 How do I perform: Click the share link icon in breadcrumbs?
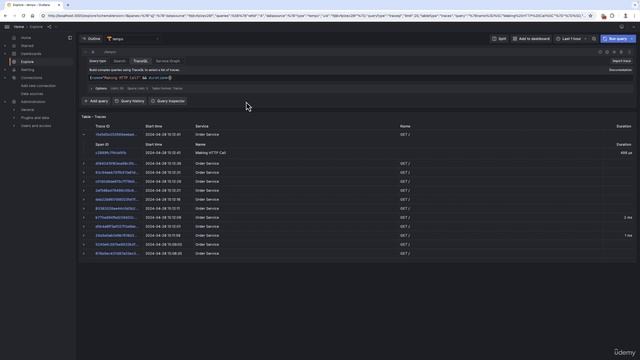click(49, 27)
